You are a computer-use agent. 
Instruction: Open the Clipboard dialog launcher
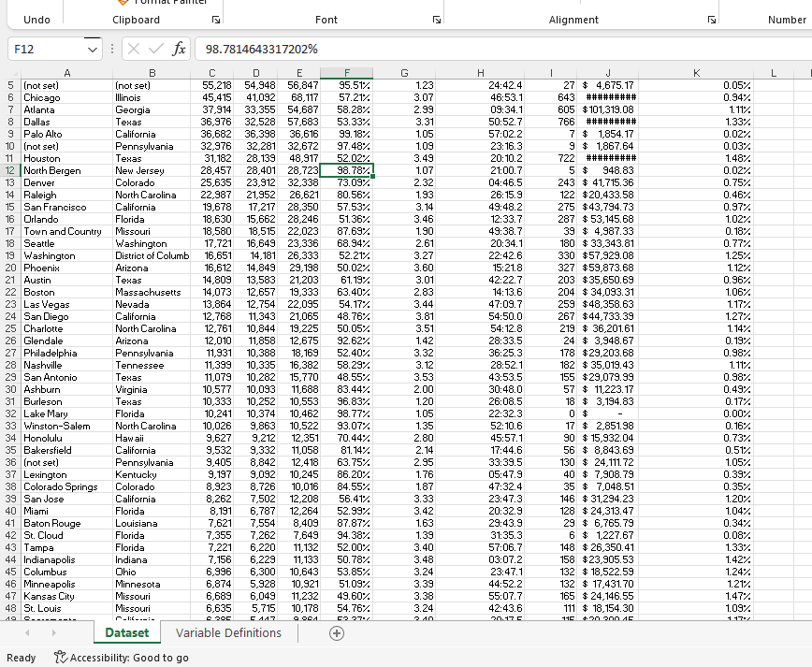[x=216, y=20]
